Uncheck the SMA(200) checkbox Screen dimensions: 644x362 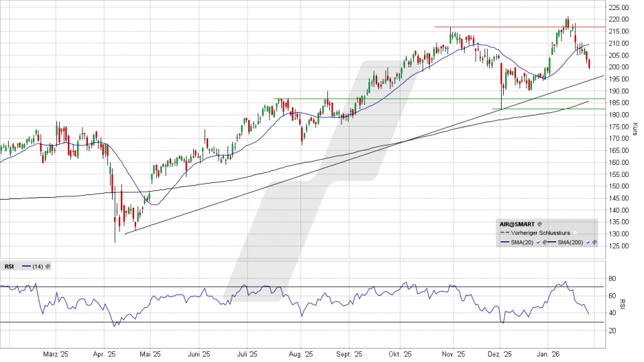pyautogui.click(x=588, y=242)
